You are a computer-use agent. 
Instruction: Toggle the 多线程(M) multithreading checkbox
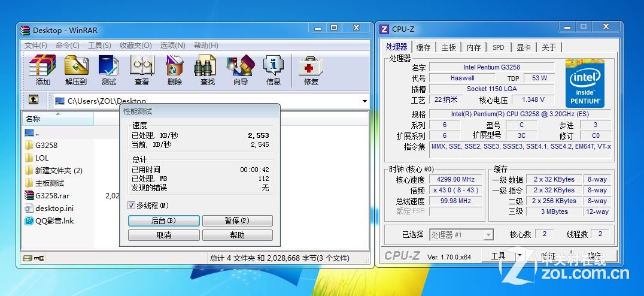132,205
